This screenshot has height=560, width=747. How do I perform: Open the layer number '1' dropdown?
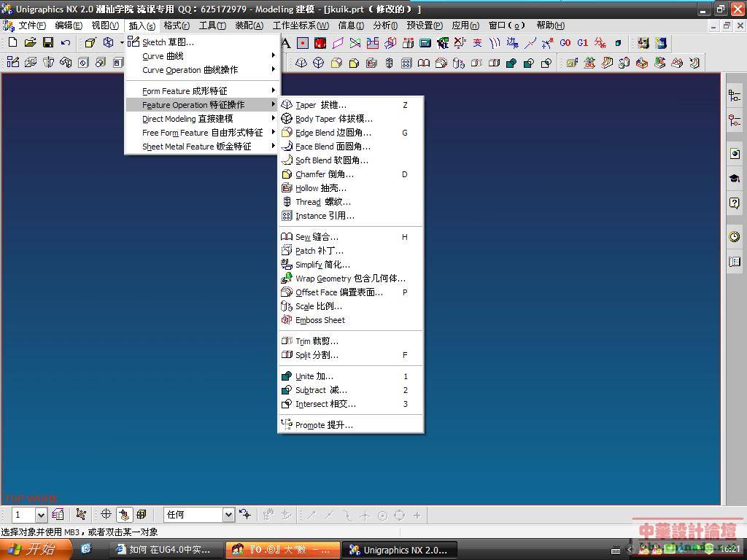pyautogui.click(x=41, y=515)
